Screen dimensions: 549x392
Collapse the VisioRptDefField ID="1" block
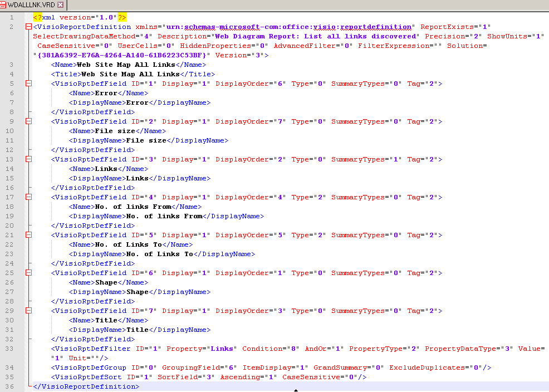point(29,84)
